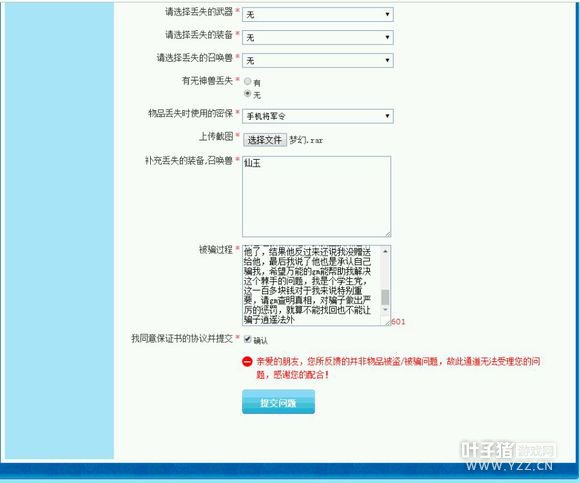Click the scrollbar thumb in 被骗过程 box
Screen dimensions: 580x483
click(x=385, y=297)
